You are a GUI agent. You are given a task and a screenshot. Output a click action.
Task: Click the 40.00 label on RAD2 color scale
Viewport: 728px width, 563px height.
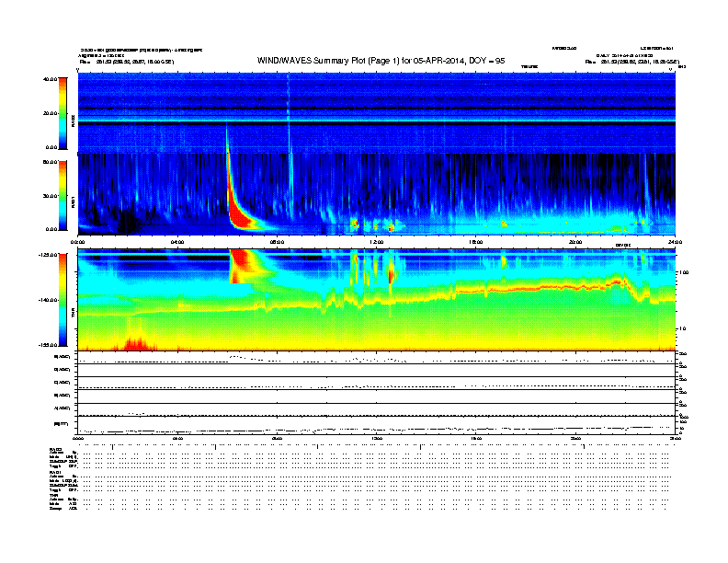coord(50,79)
